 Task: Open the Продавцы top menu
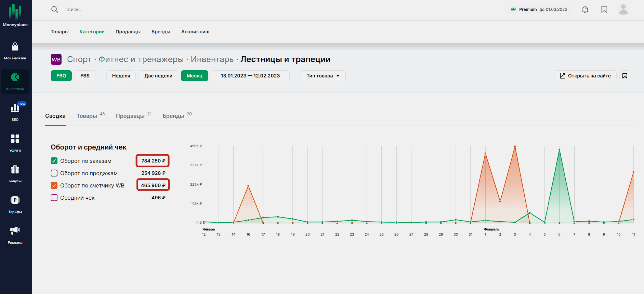click(x=128, y=32)
